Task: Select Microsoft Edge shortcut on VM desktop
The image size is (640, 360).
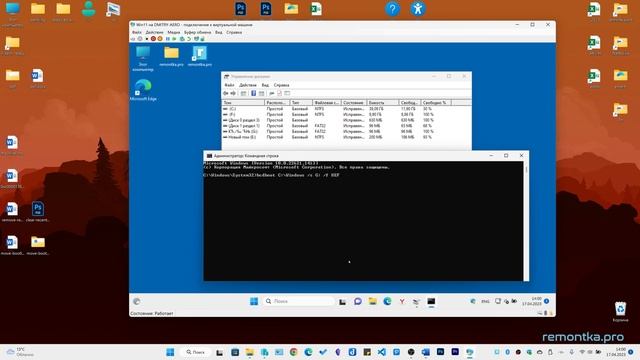Action: [143, 90]
